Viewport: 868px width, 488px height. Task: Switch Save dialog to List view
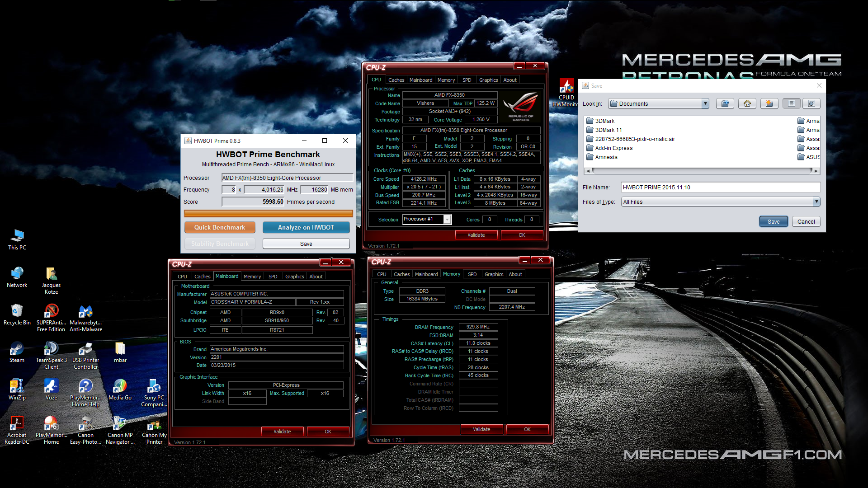[791, 103]
